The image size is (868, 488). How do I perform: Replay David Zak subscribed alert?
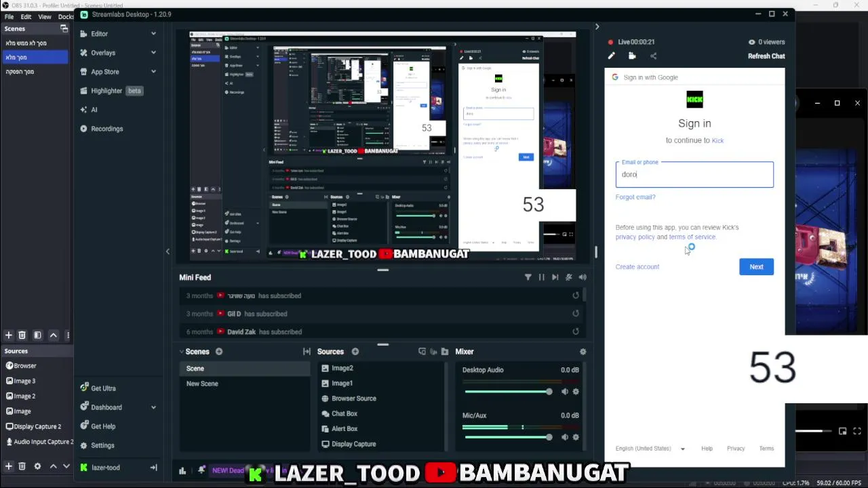[x=576, y=332]
